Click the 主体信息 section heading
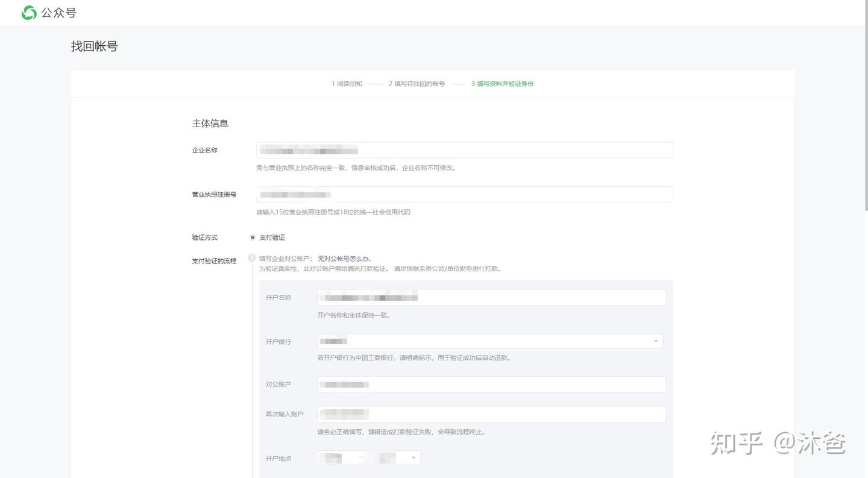The width and height of the screenshot is (868, 478). [x=210, y=124]
